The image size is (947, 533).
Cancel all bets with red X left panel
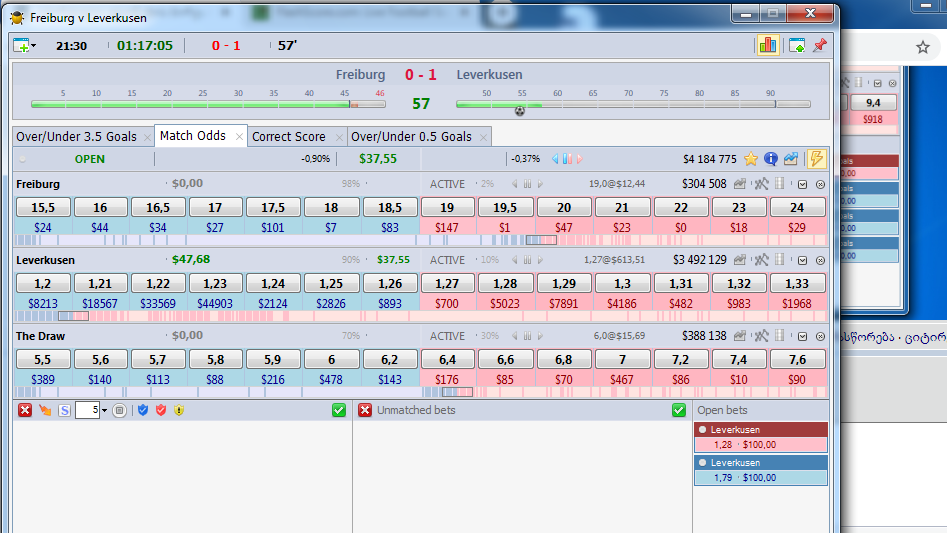pyautogui.click(x=25, y=410)
